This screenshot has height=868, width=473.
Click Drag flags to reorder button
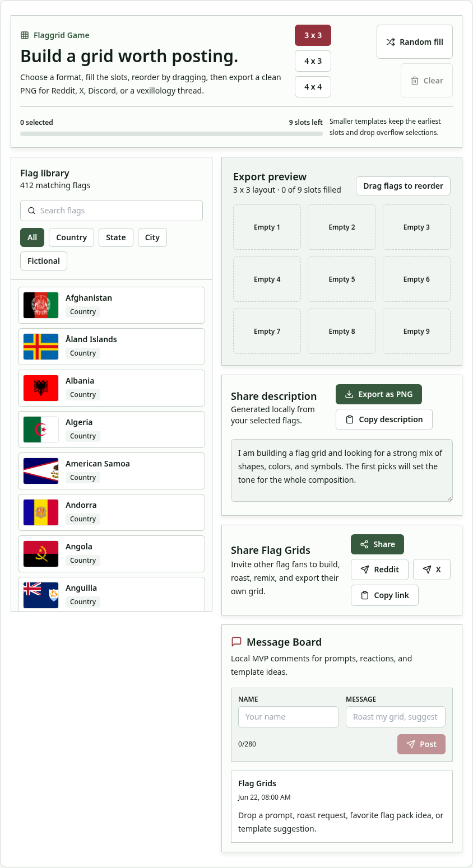pos(403,186)
